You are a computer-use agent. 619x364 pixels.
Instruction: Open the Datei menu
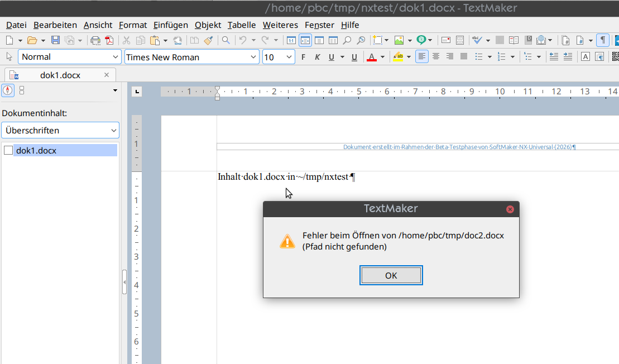17,25
